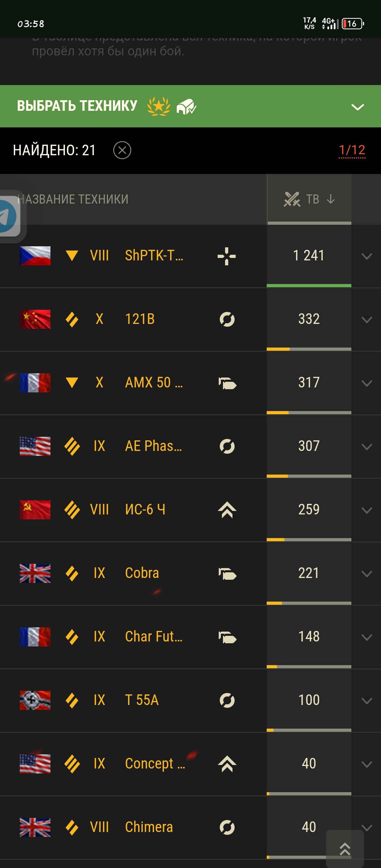Open the 1/12 page selector link
The height and width of the screenshot is (868, 381).
[x=352, y=150]
